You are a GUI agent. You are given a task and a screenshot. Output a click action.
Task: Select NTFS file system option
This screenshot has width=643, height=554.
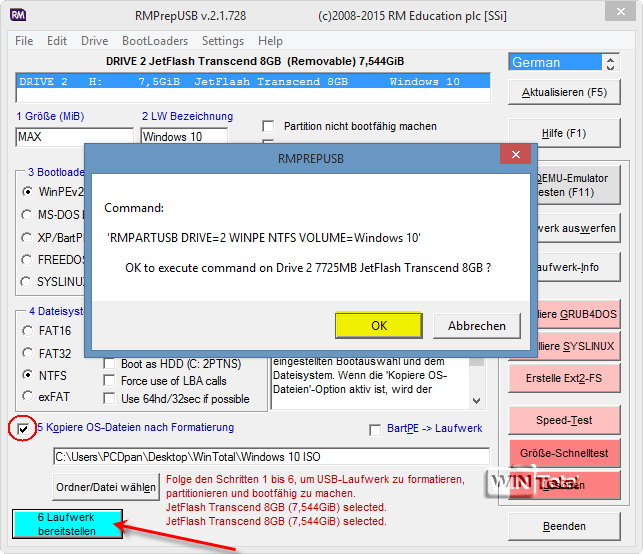(x=27, y=374)
